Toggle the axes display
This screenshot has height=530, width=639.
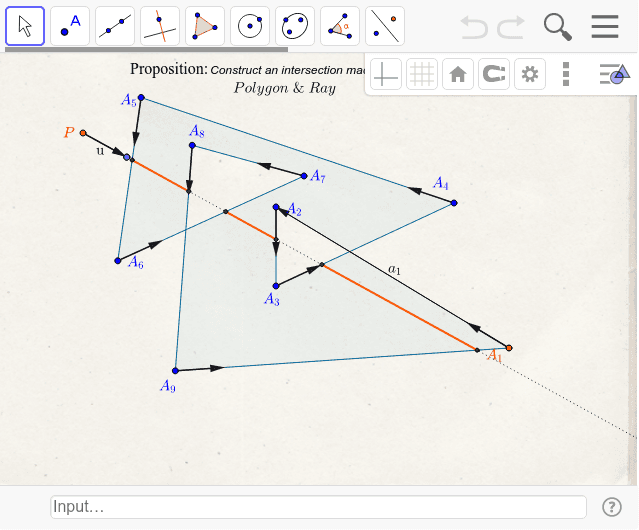point(386,74)
